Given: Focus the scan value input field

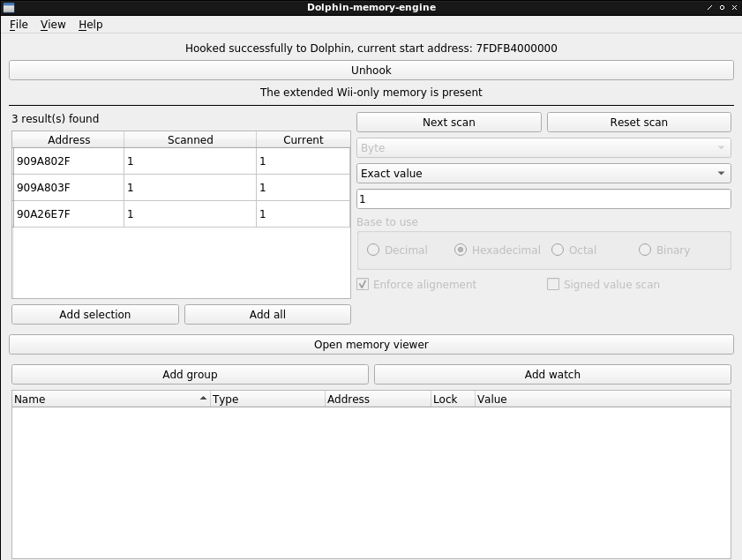Looking at the screenshot, I should click(x=543, y=199).
